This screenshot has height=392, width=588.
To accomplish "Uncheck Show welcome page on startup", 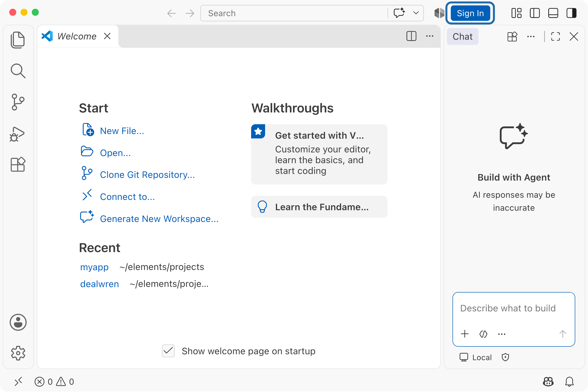I will [x=168, y=351].
